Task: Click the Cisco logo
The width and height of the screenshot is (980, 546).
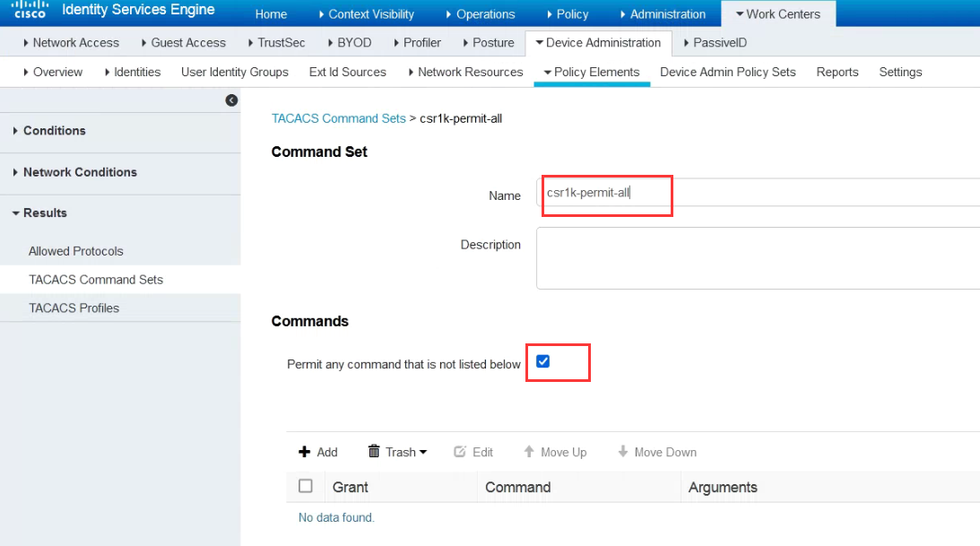Action: tap(29, 9)
